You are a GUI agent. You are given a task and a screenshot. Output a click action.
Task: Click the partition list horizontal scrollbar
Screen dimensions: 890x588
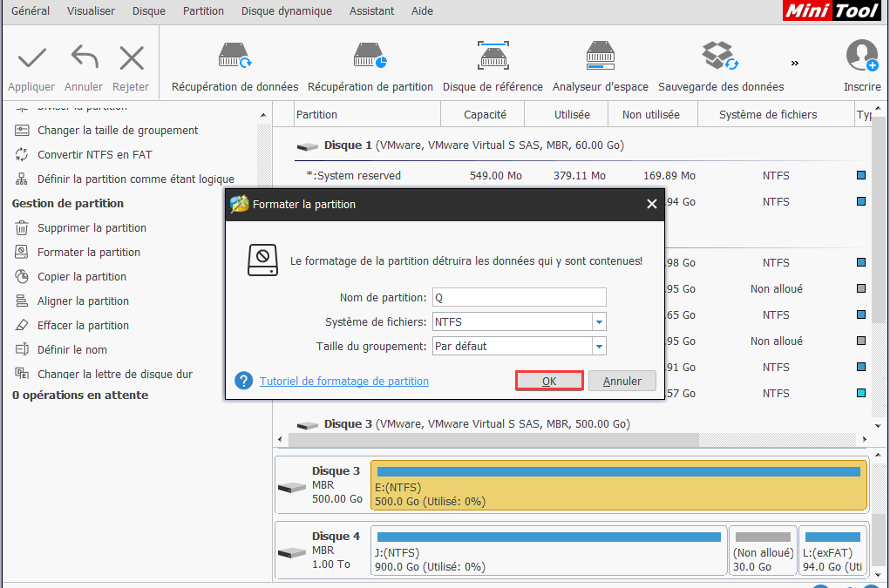[497, 440]
